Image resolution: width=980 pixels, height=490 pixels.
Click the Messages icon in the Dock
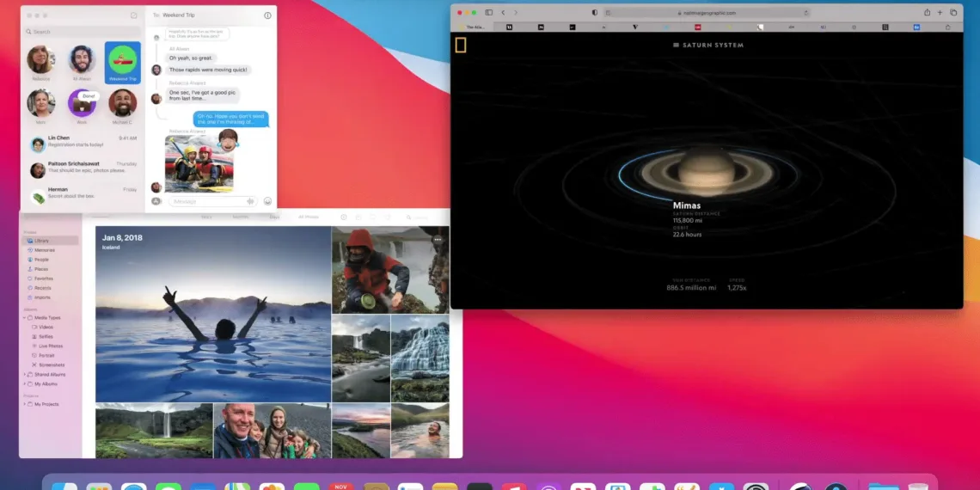[x=168, y=487]
